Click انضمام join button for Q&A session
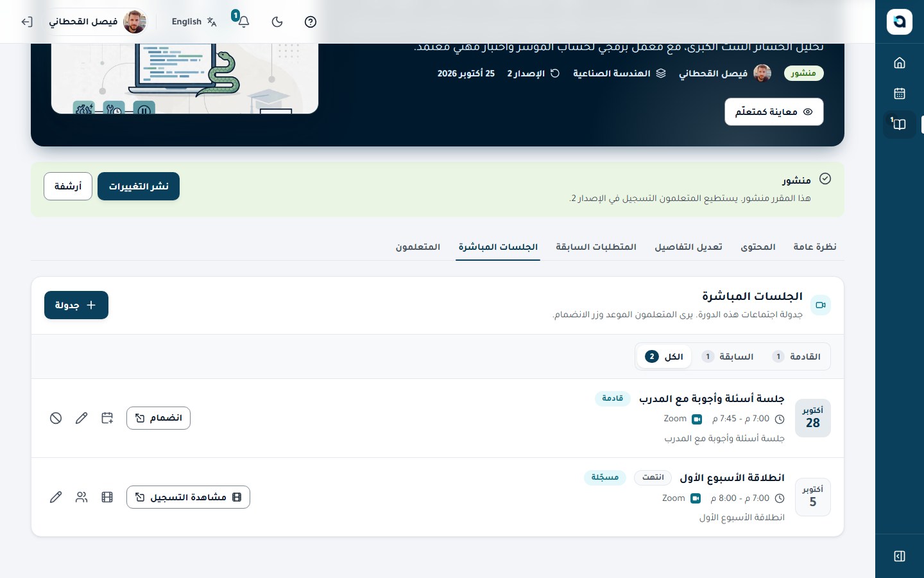Image resolution: width=924 pixels, height=578 pixels. (158, 418)
